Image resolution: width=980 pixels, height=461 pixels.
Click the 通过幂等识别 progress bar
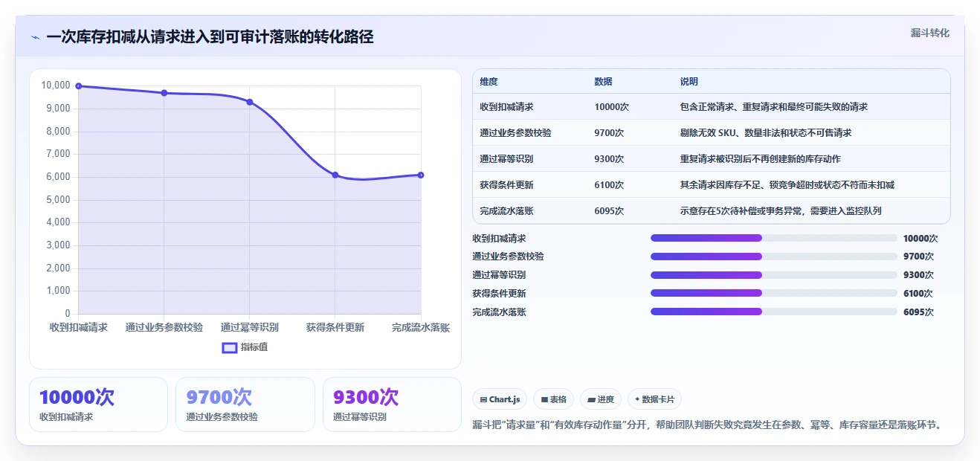pos(773,275)
